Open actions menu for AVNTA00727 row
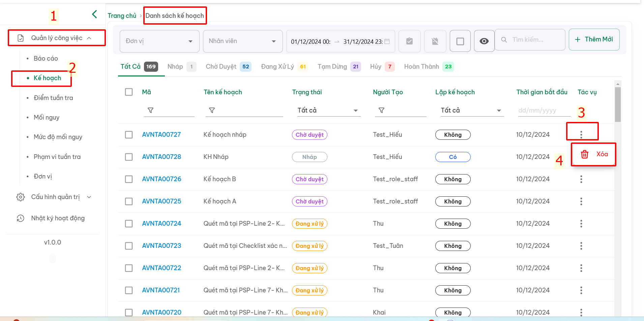The image size is (644, 321). [581, 134]
